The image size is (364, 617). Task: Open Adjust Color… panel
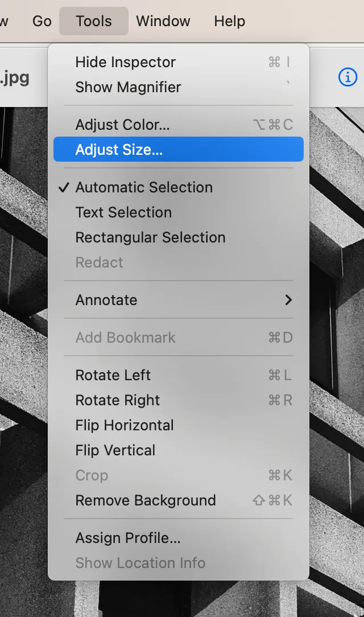point(122,125)
